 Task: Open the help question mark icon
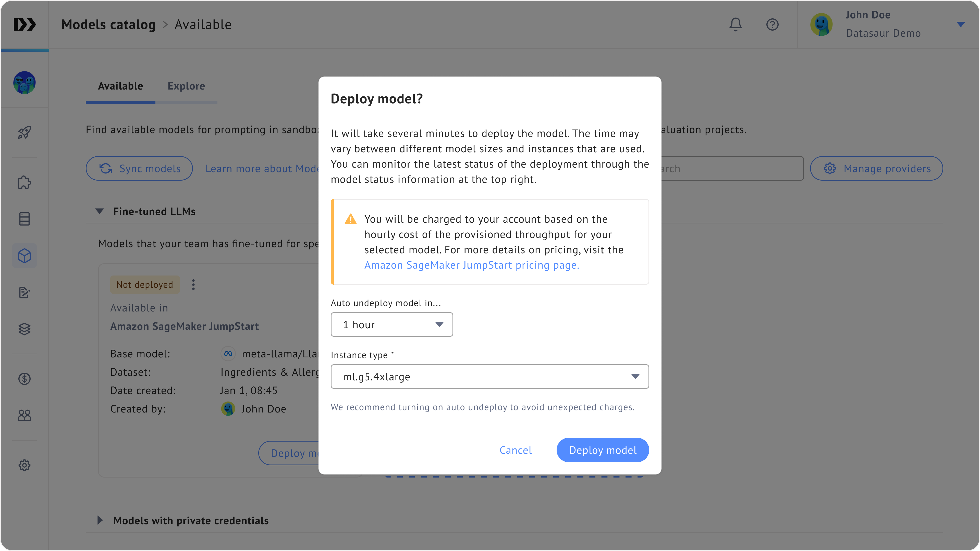[x=772, y=25]
